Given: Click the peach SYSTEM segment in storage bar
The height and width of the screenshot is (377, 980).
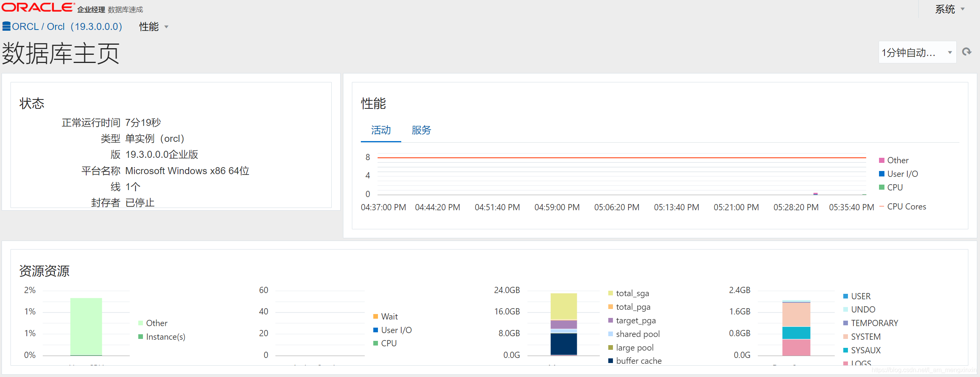Looking at the screenshot, I should click(796, 314).
